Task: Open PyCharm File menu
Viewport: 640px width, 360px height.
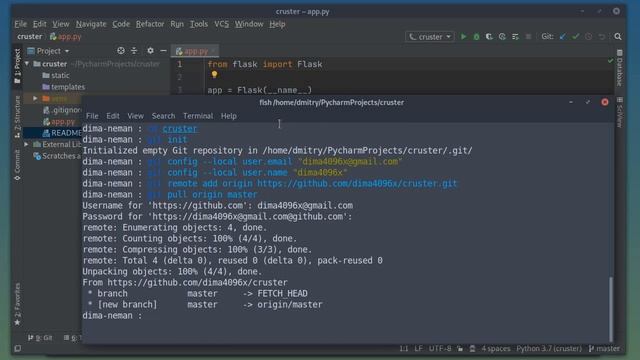Action: coord(20,24)
